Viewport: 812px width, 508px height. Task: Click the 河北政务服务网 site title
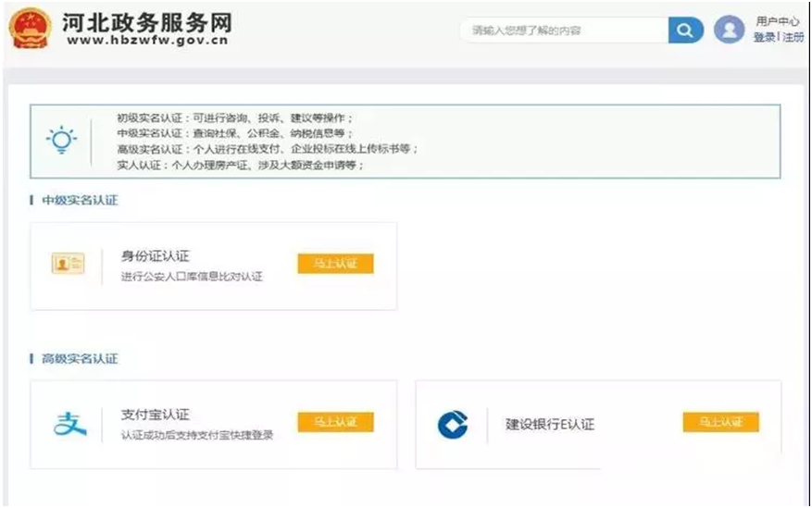[x=147, y=22]
